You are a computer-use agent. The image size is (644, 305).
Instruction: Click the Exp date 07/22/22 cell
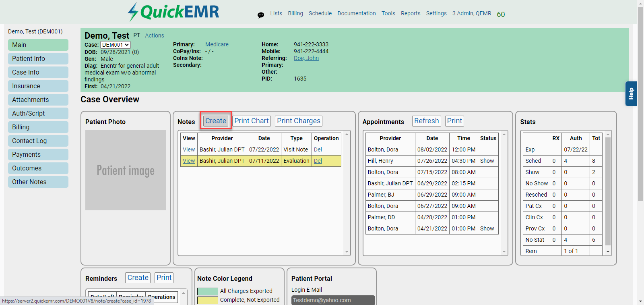[x=576, y=149]
